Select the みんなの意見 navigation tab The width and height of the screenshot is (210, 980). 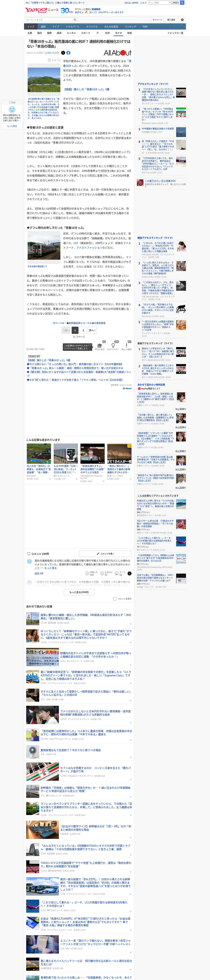pos(111,27)
